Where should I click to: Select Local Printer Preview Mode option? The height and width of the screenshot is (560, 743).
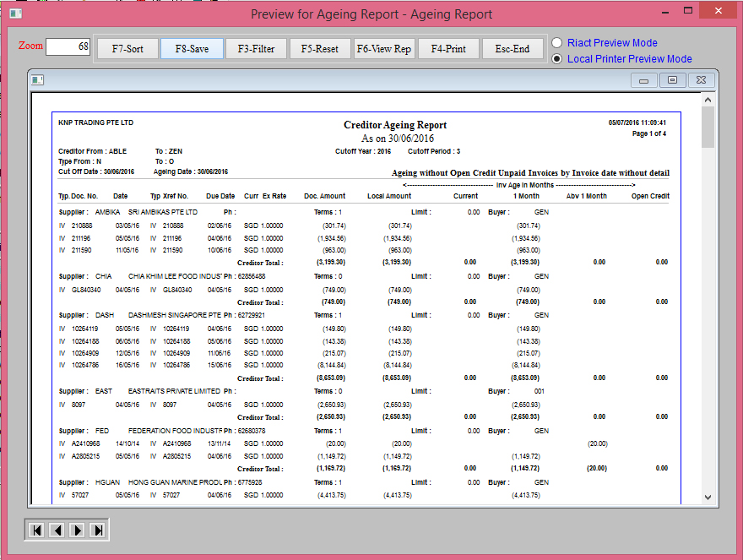557,59
